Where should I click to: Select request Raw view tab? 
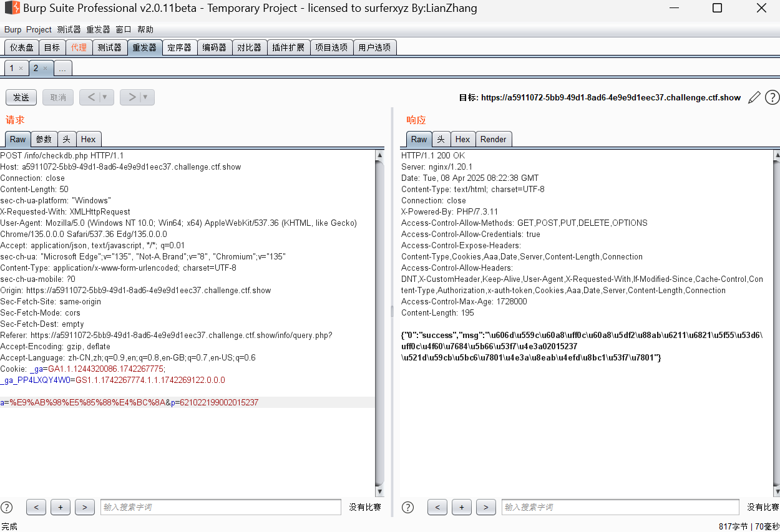(x=18, y=139)
